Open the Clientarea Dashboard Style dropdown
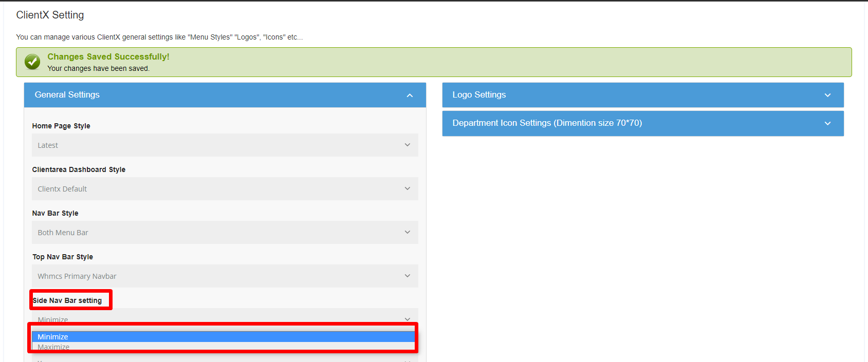The width and height of the screenshot is (868, 362). click(x=225, y=189)
